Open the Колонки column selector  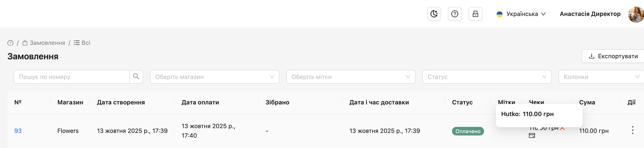pos(601,77)
